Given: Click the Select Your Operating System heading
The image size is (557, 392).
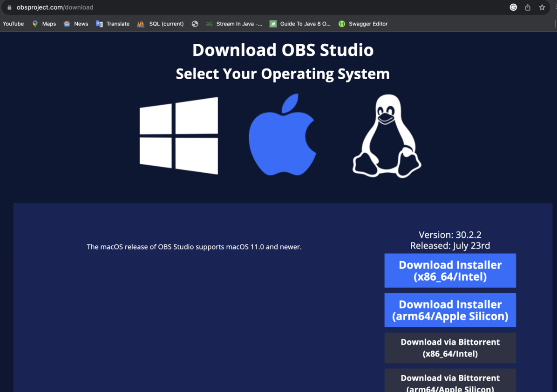Looking at the screenshot, I should [x=283, y=74].
